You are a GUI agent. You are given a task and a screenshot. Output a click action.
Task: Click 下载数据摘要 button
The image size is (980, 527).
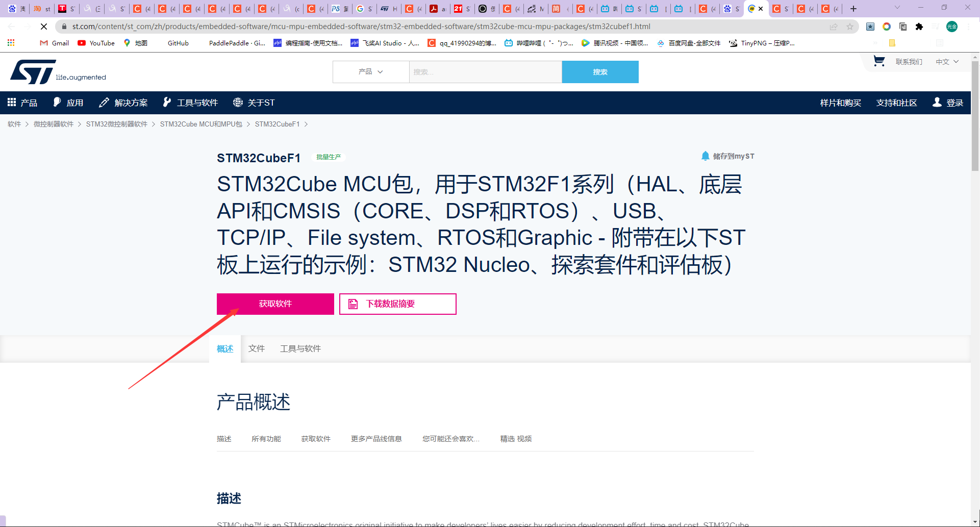(x=397, y=304)
